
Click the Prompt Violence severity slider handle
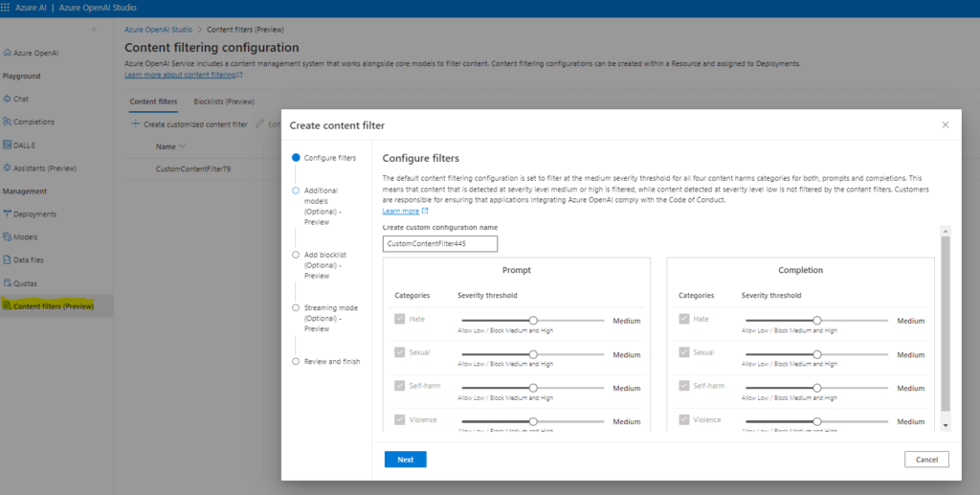[x=533, y=421]
